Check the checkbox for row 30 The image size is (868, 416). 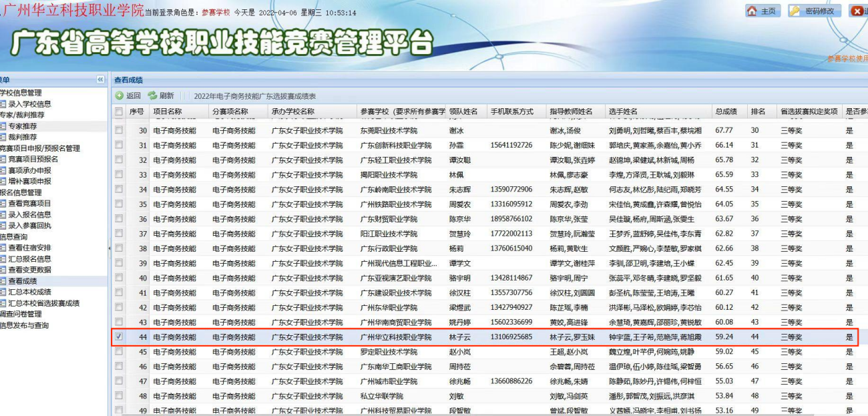(119, 130)
